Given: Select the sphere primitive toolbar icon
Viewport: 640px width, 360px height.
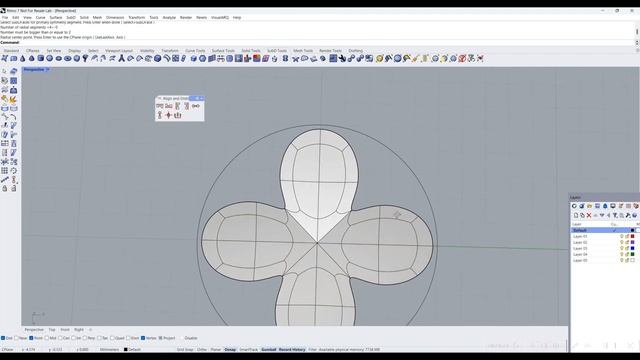Looking at the screenshot, I should (49, 59).
